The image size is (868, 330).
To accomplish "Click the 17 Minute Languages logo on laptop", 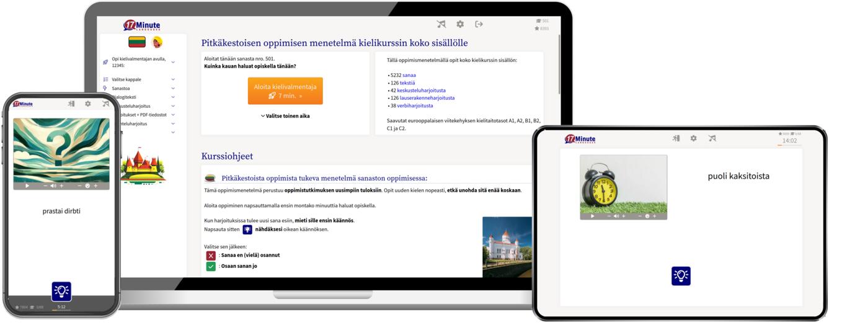I will click(x=141, y=25).
